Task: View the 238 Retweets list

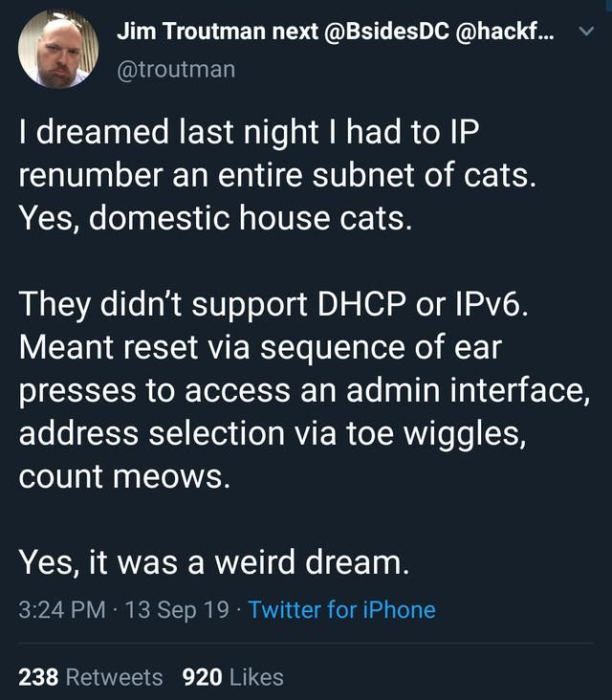Action: tap(91, 677)
